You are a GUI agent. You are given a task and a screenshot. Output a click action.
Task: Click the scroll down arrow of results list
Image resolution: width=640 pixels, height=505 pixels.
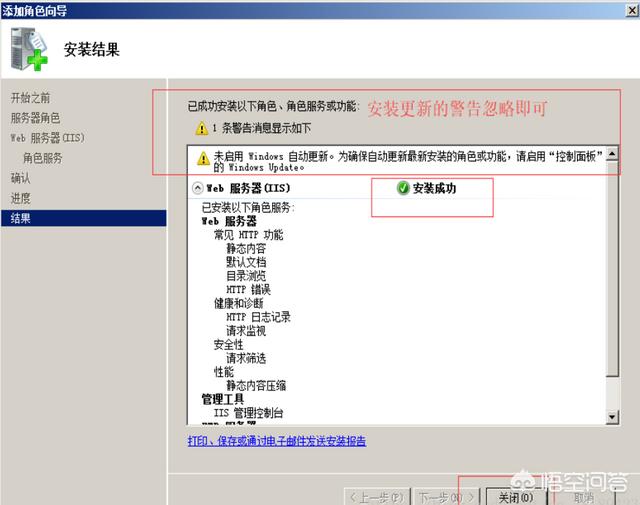click(612, 417)
